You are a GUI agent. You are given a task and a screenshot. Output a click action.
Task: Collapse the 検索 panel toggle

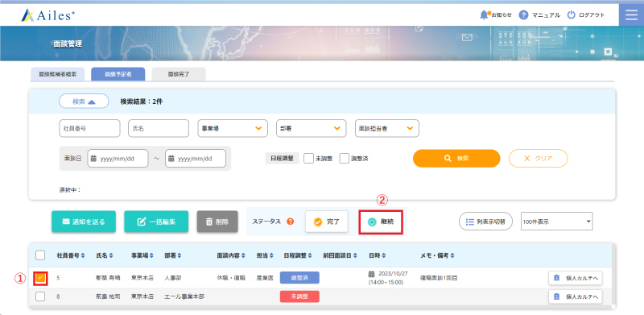pyautogui.click(x=84, y=102)
